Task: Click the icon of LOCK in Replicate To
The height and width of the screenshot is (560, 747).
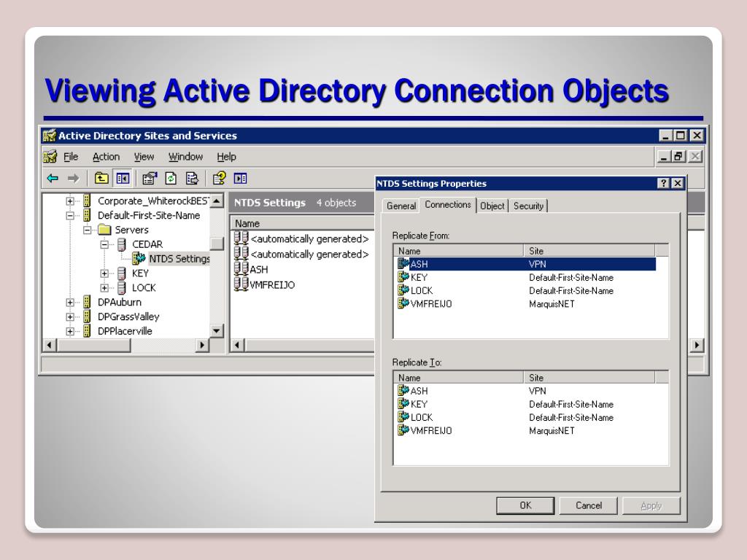Action: tap(403, 417)
